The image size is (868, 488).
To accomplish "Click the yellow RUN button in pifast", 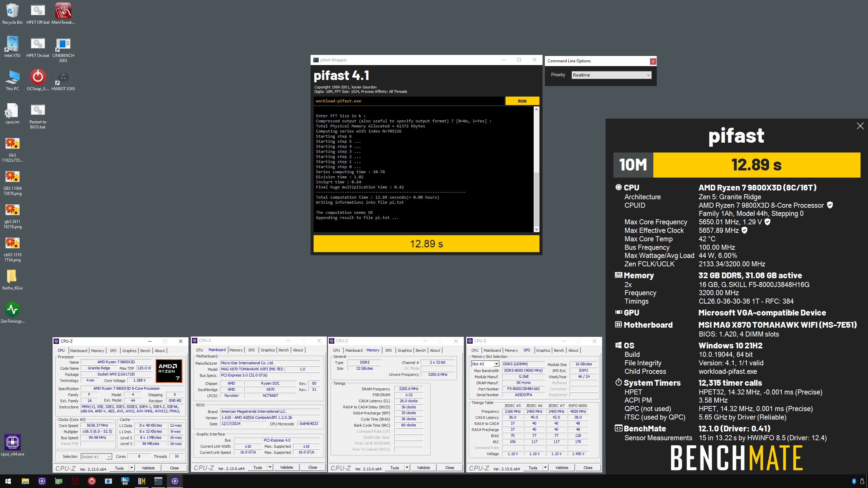I will coord(522,101).
